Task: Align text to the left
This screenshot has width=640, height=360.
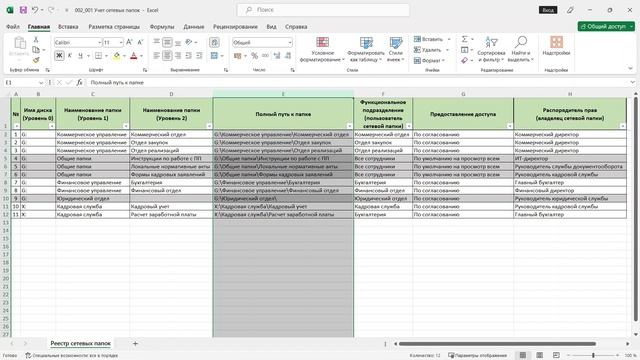Action: tap(156, 56)
